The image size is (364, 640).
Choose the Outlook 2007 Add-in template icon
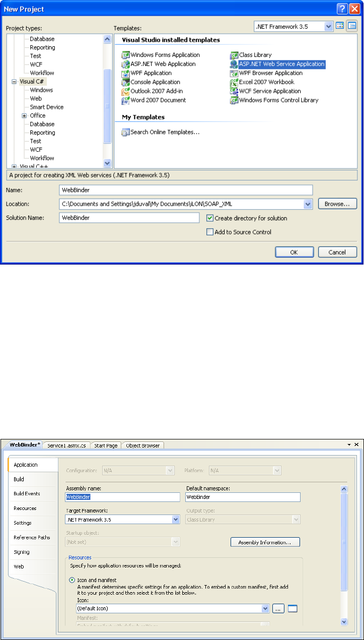pos(126,91)
